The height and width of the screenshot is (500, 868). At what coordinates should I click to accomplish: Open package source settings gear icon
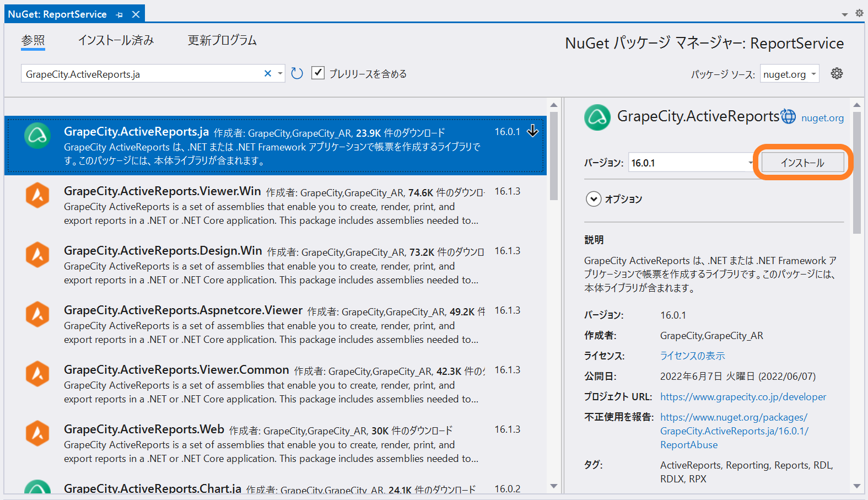(x=837, y=73)
